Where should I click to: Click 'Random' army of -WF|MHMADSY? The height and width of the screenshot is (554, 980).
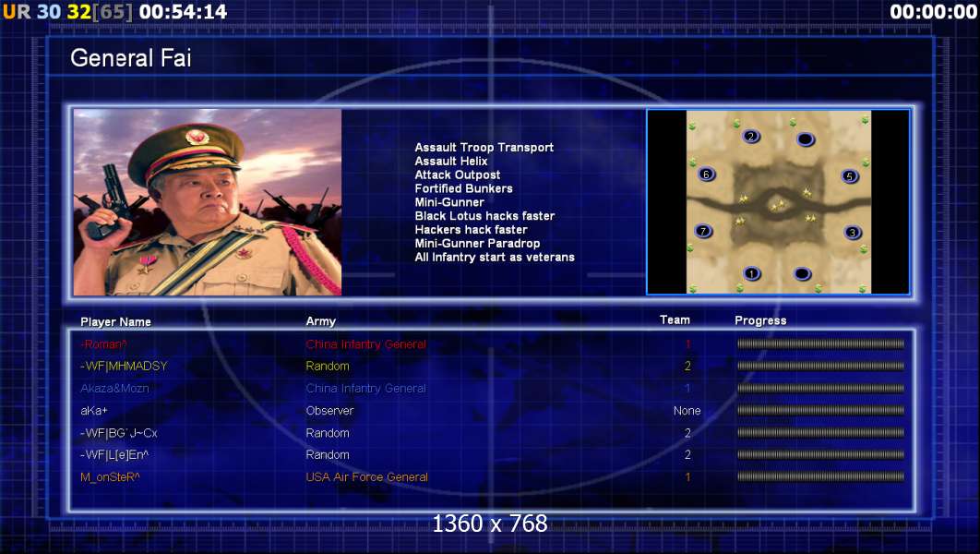pos(328,367)
